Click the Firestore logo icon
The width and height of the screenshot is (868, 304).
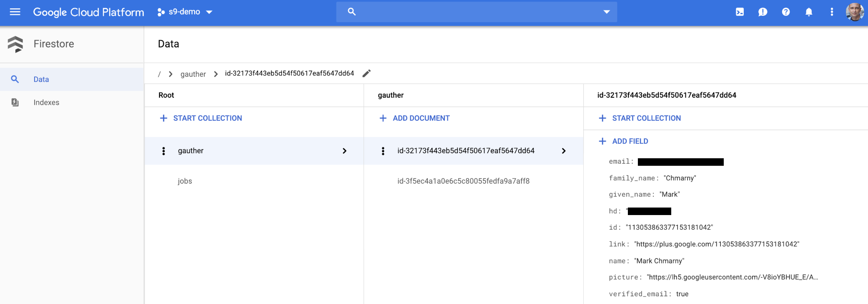tap(15, 44)
